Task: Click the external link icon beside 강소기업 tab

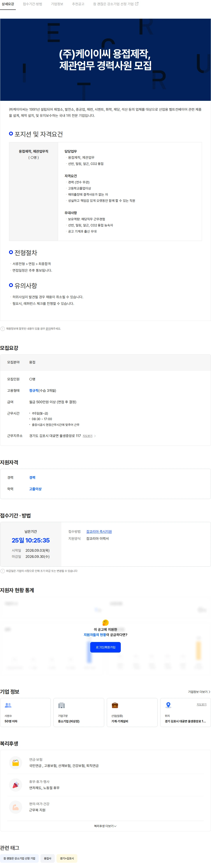Action: pyautogui.click(x=137, y=4)
